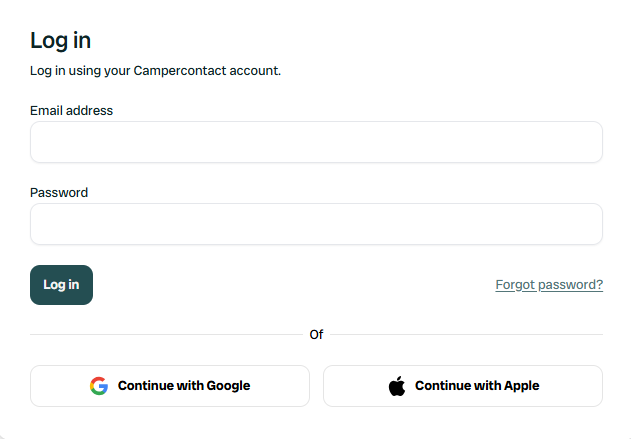Viewport: 631px width, 439px height.
Task: Click the Campercontact account subtitle text
Action: pyautogui.click(x=155, y=71)
